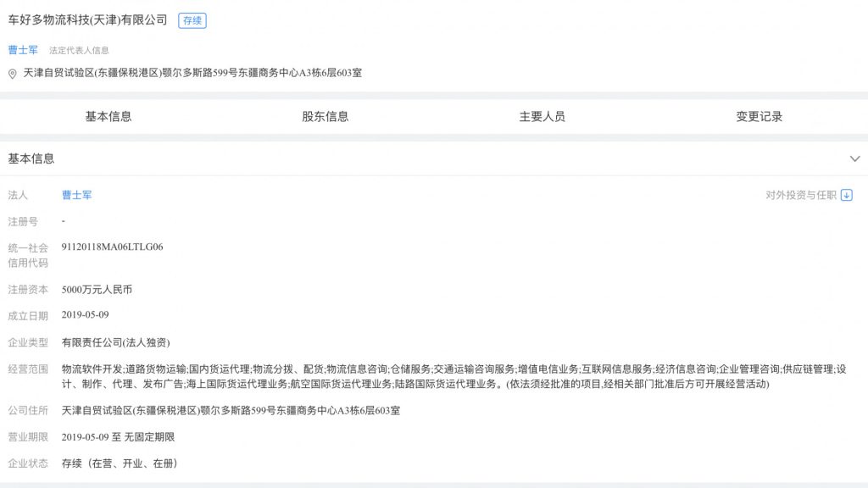The width and height of the screenshot is (868, 488).
Task: Collapse the 基本信息 section with its chevron
Action: pyautogui.click(x=855, y=158)
